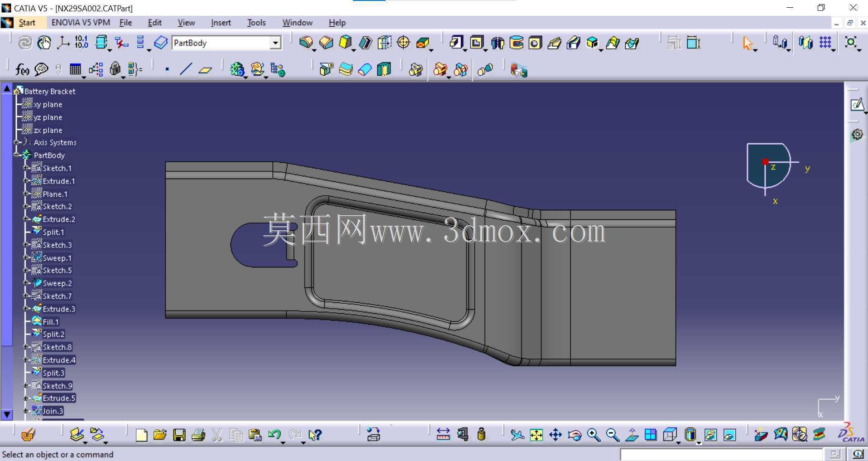Select yz plane in specification tree

click(48, 117)
